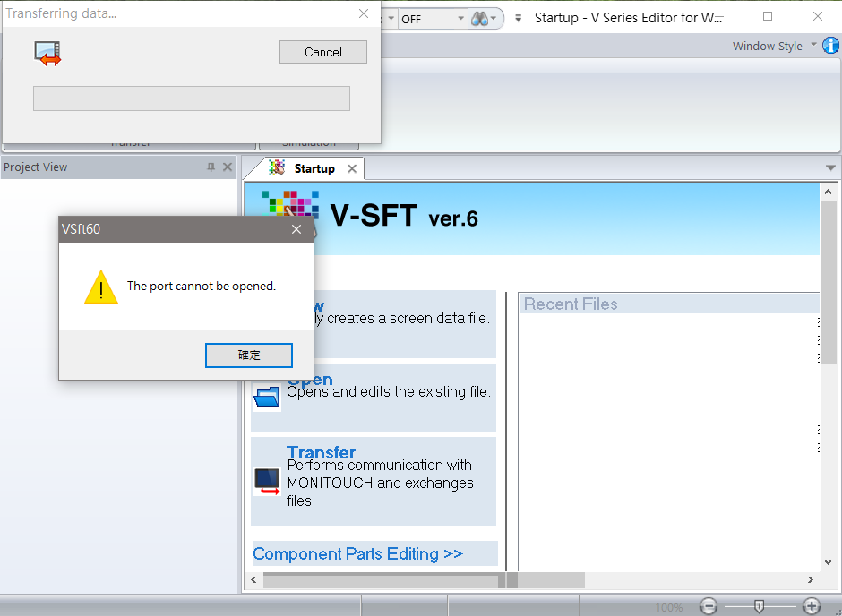842x616 pixels.
Task: Open the quick access toolbar customize arrow
Action: (x=518, y=18)
